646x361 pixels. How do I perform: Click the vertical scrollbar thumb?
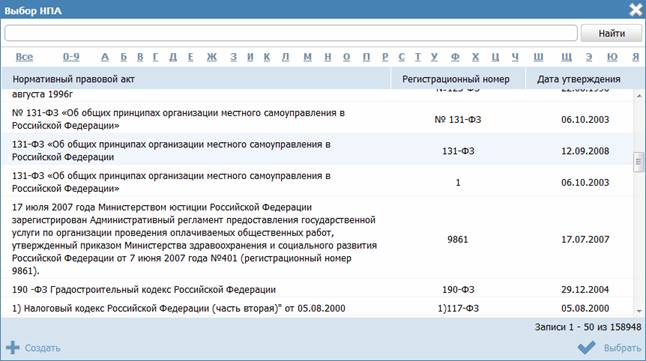tap(639, 162)
